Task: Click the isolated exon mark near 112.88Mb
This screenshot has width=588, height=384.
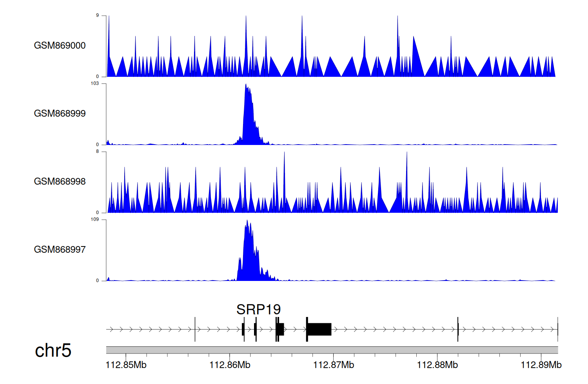Action: pos(458,330)
